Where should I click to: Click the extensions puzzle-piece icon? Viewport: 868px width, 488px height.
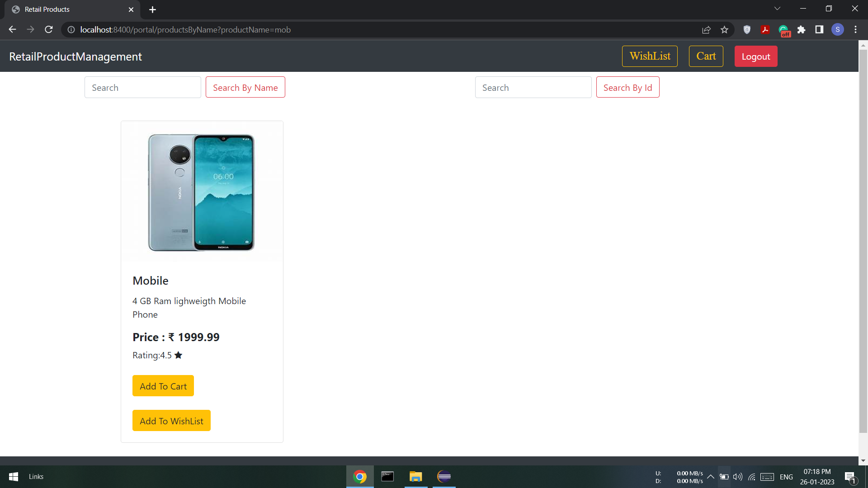point(802,29)
